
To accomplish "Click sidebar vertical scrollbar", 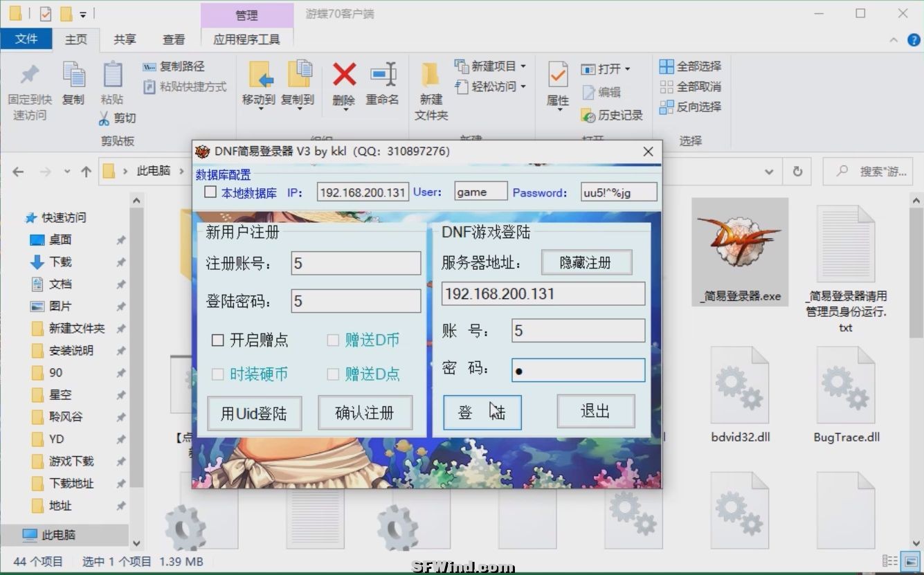I will point(136,346).
